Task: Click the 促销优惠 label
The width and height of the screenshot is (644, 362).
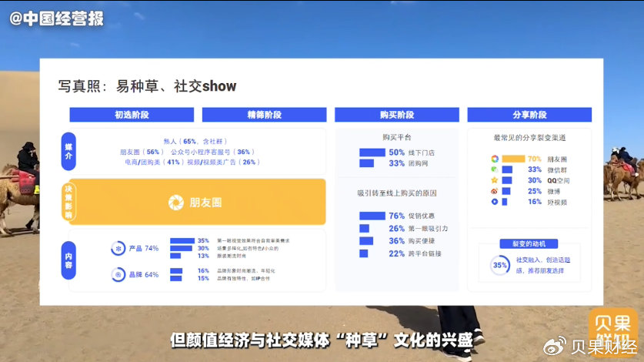Action: click(422, 216)
